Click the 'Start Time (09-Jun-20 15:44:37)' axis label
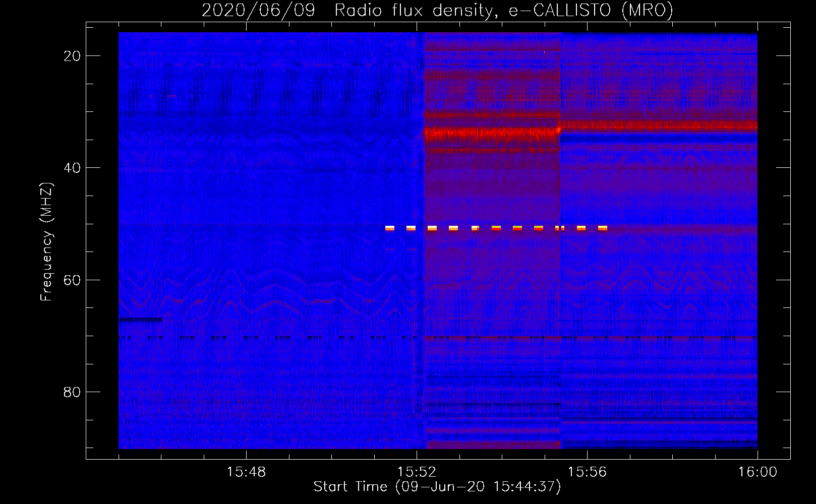The width and height of the screenshot is (816, 504). point(437,487)
